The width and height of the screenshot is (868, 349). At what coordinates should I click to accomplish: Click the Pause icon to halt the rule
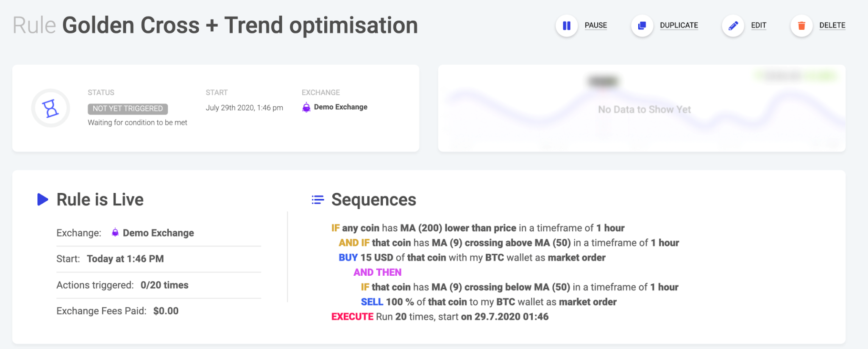click(x=567, y=25)
